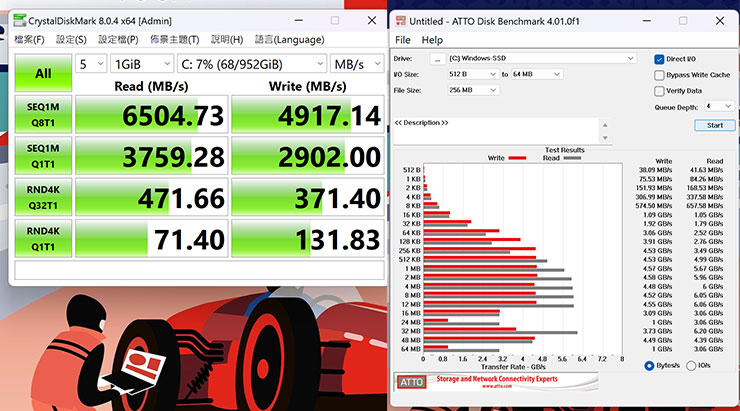Close the CrystalDiskMark window
740x411 pixels.
pyautogui.click(x=372, y=20)
